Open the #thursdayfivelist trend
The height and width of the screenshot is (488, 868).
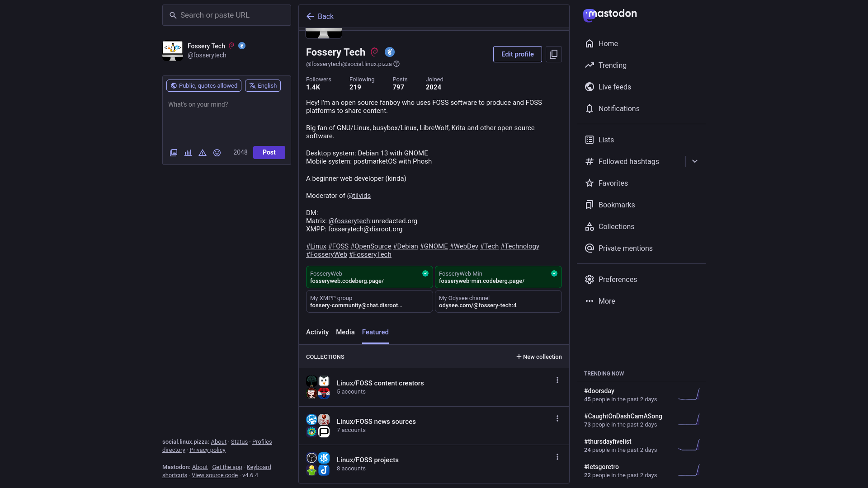(x=608, y=441)
